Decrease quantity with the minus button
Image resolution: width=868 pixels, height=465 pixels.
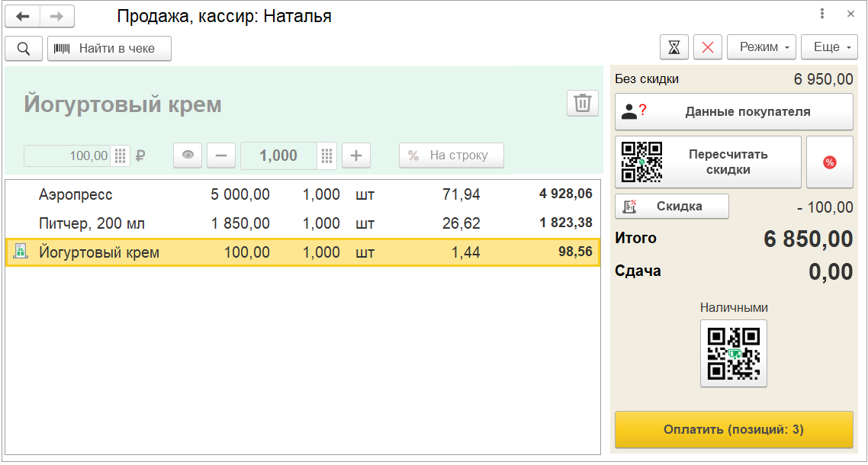pos(221,156)
